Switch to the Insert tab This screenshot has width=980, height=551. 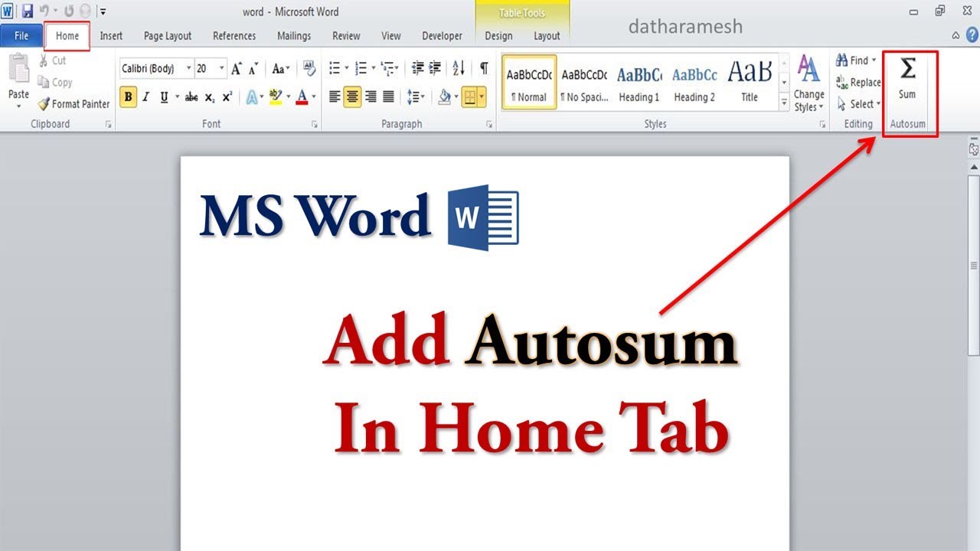[111, 36]
